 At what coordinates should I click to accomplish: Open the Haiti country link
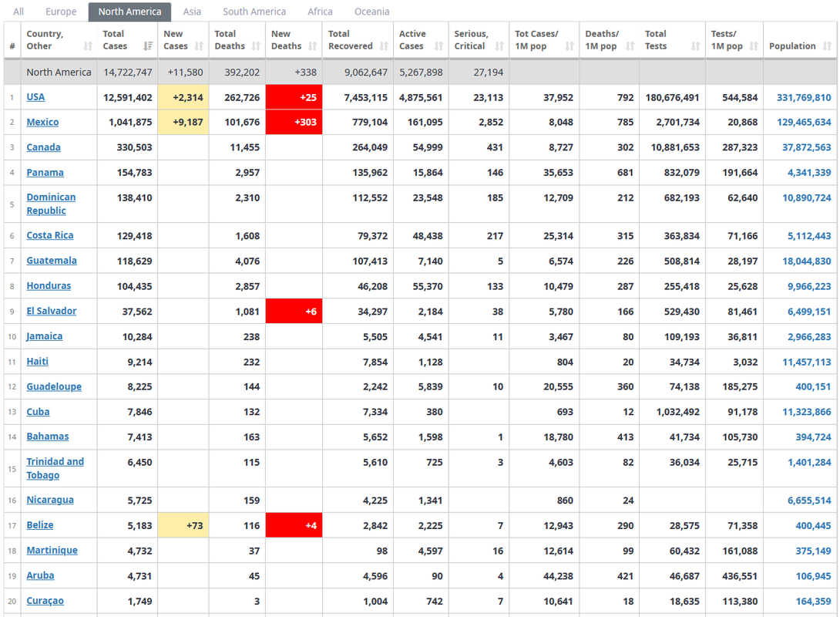coord(38,361)
